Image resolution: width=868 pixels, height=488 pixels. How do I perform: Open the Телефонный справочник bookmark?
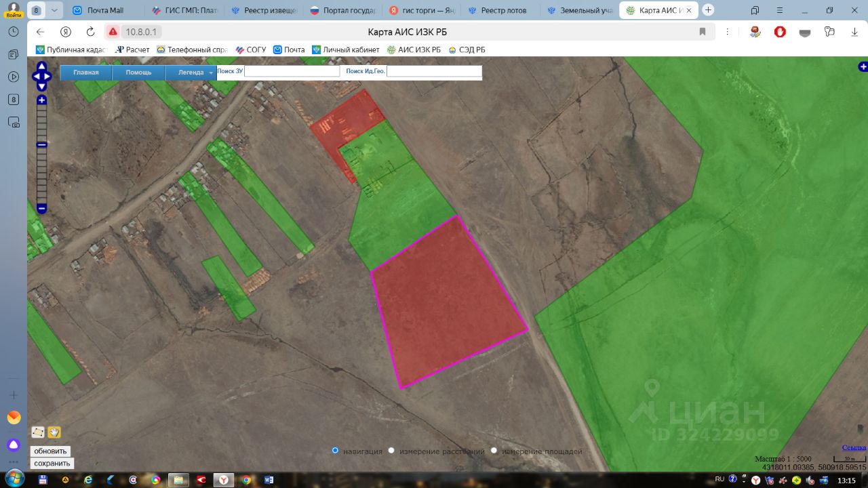pyautogui.click(x=192, y=49)
